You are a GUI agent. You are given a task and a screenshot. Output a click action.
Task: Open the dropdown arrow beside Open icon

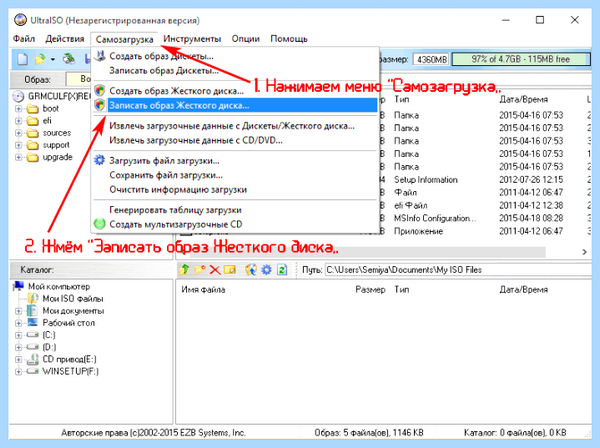(x=52, y=59)
